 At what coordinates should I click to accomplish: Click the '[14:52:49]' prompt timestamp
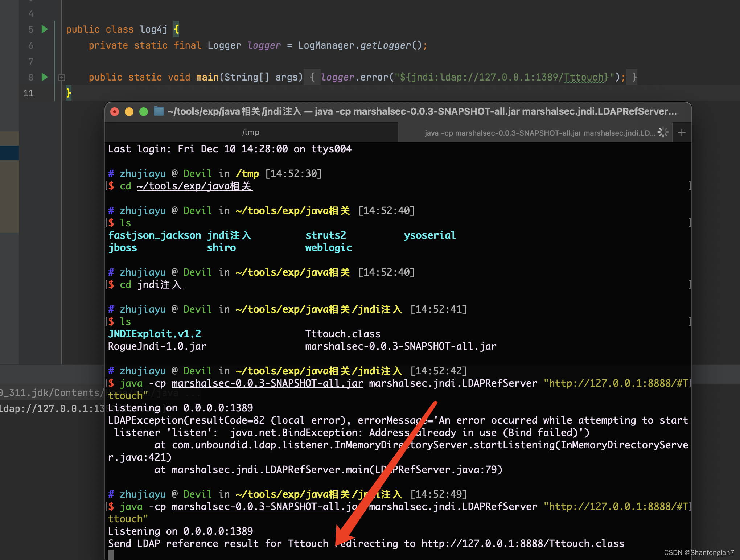[439, 494]
